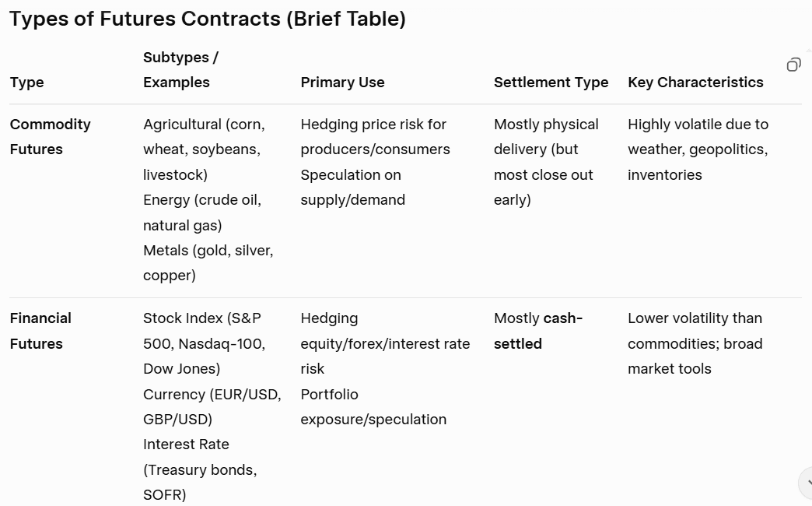The height and width of the screenshot is (506, 812).
Task: Click the 'Currency (EUR/USD, GBP/USD)' text
Action: click(x=212, y=406)
